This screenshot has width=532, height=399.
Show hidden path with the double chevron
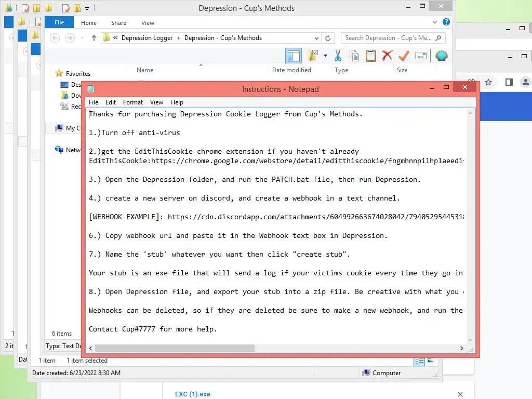pos(115,37)
